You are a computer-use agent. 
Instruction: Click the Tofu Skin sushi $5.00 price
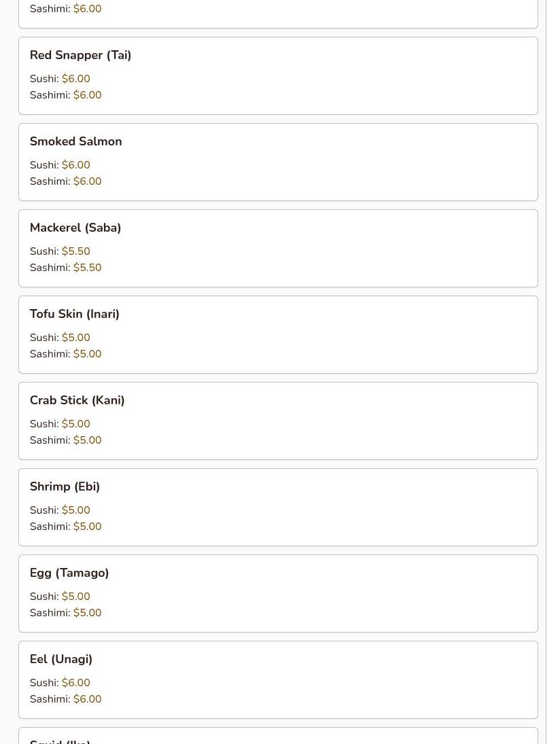click(x=75, y=338)
